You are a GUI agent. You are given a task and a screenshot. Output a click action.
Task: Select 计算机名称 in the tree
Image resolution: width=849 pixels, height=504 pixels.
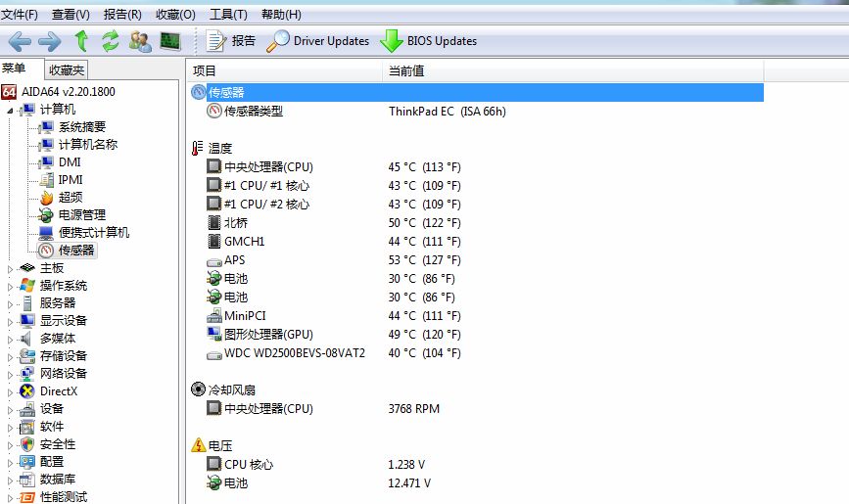click(88, 145)
